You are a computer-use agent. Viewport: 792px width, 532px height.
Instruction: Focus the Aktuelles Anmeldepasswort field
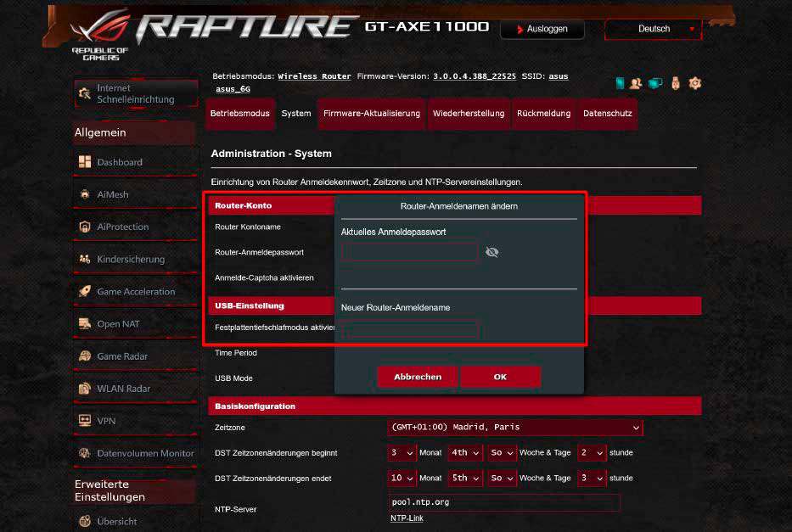click(x=410, y=252)
